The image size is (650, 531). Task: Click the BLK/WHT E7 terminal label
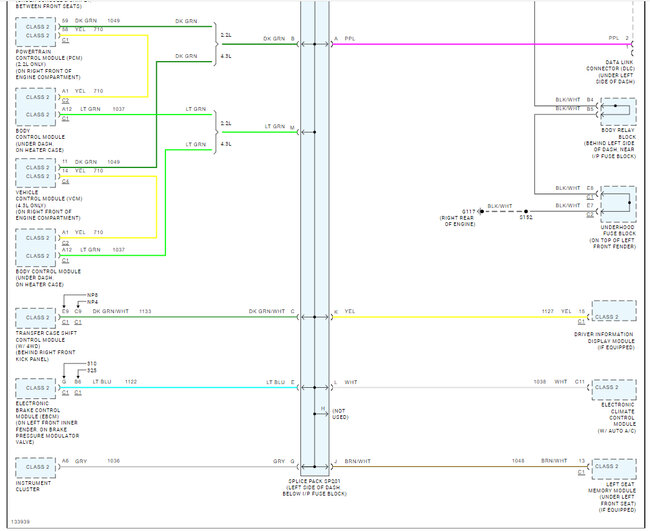click(x=575, y=205)
